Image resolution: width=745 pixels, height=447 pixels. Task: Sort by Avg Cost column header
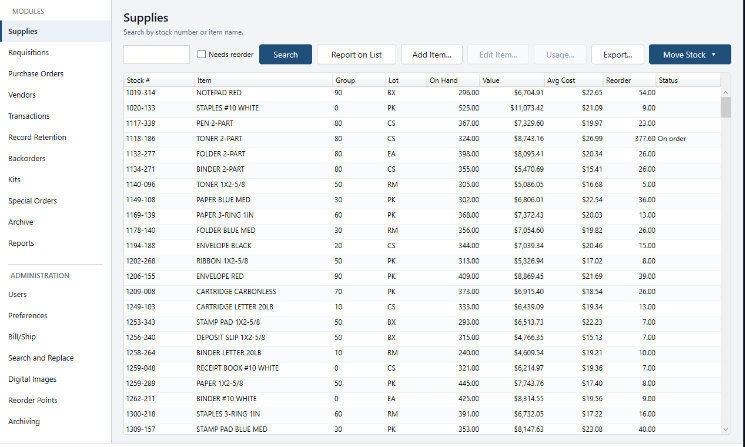[x=573, y=80]
